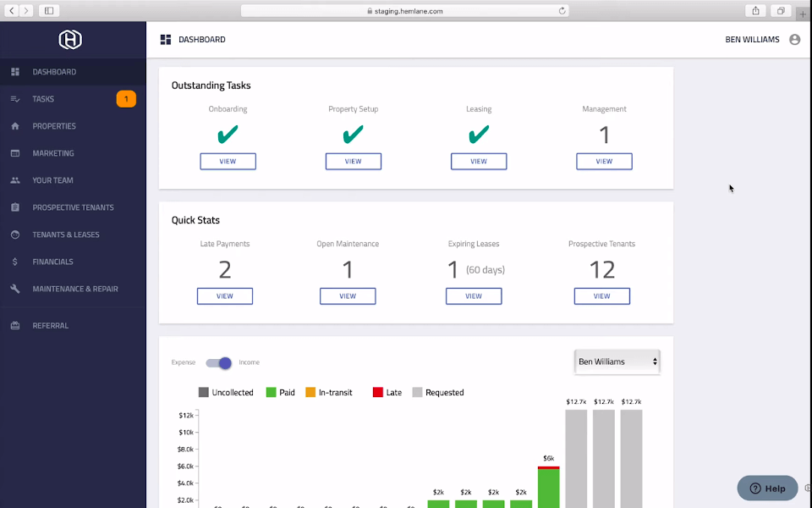Show all tabs overview icon
812x508 pixels.
781,10
